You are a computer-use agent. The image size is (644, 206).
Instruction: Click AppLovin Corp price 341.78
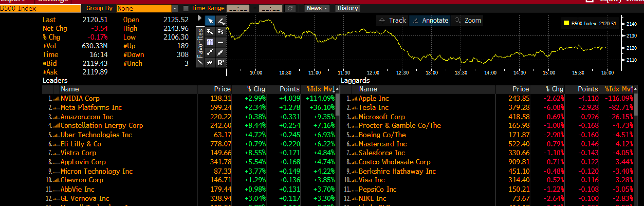(221, 162)
